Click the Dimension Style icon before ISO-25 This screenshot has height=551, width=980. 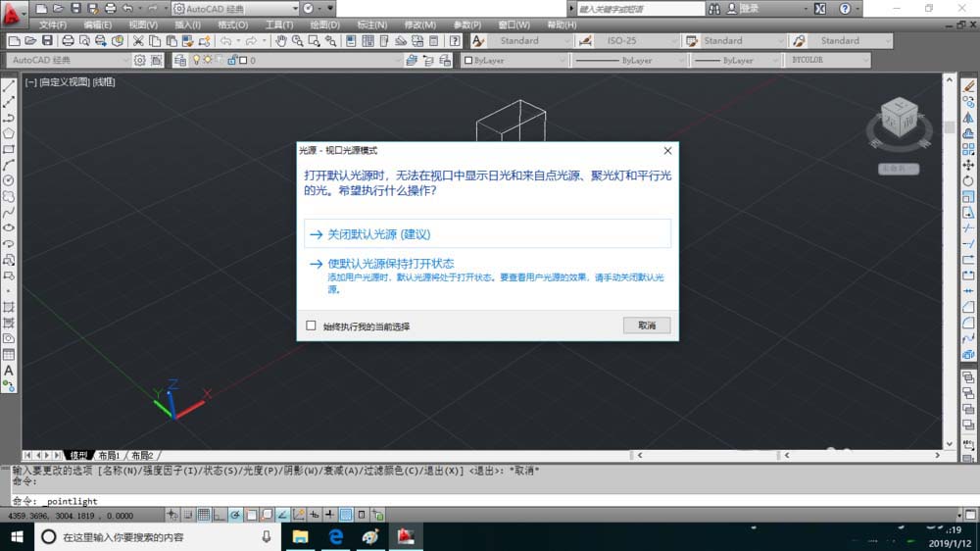tap(586, 40)
